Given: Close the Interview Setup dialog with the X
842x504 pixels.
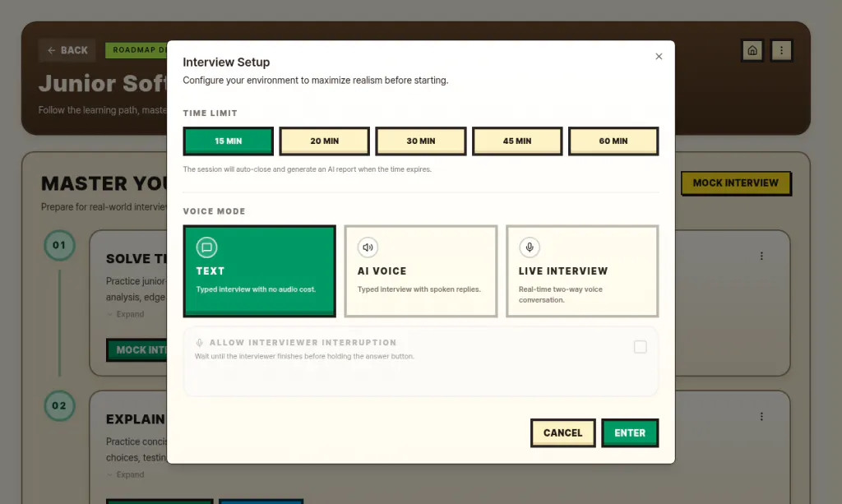Looking at the screenshot, I should coord(659,57).
